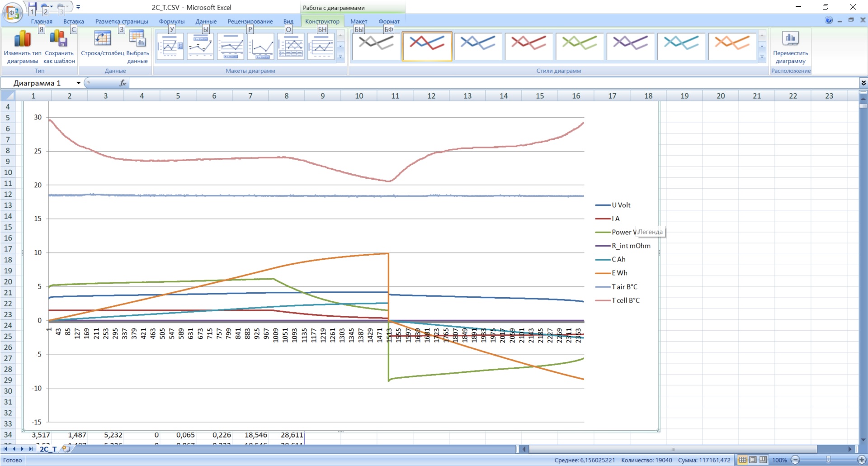The height and width of the screenshot is (466, 868).
Task: Open Excel Help question mark icon
Action: pyautogui.click(x=829, y=20)
